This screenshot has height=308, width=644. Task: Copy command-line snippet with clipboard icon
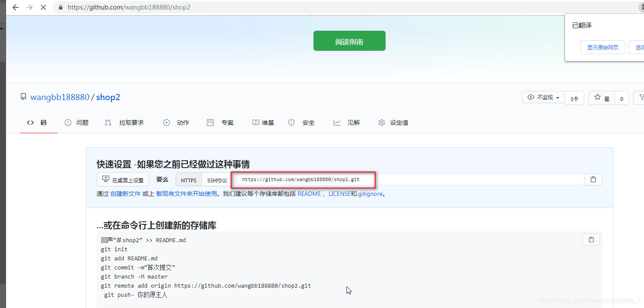coord(591,240)
